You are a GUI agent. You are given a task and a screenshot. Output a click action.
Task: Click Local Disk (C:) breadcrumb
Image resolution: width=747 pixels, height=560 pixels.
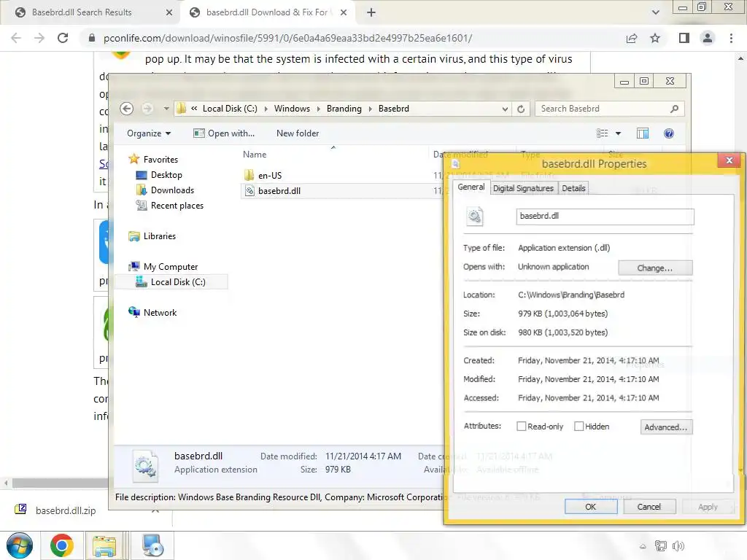230,109
